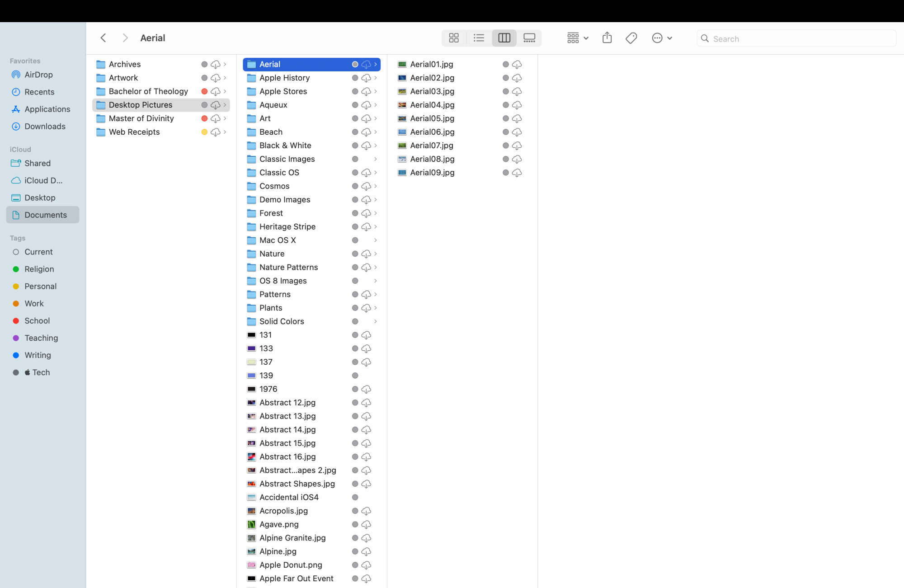Open the action ellipsis dropdown menu
Image resolution: width=904 pixels, height=588 pixels.
[662, 38]
